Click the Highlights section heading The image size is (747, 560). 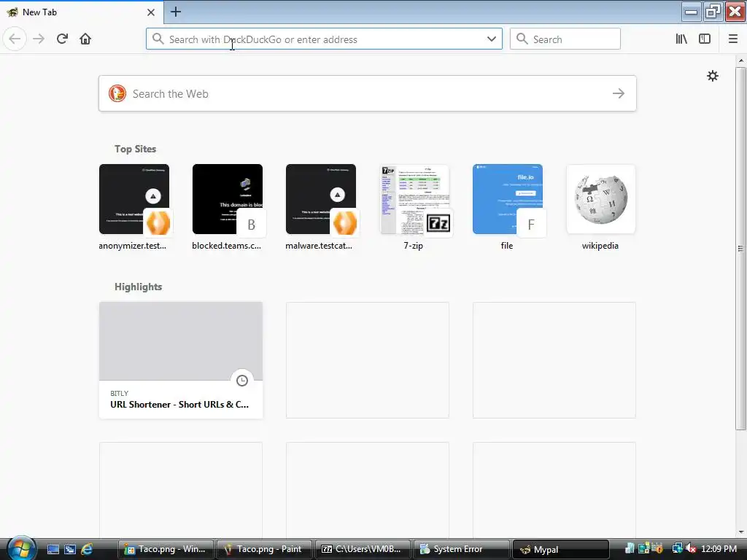pos(138,287)
